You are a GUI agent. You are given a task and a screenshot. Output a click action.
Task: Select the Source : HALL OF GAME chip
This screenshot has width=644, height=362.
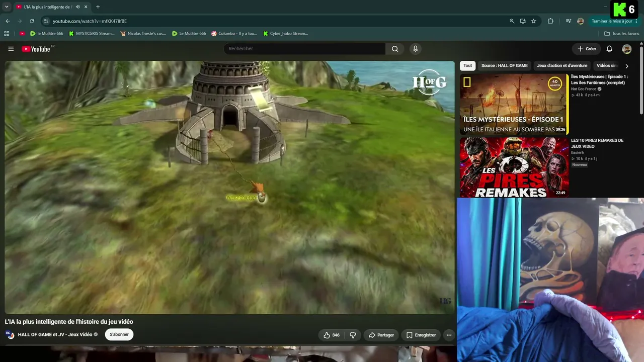[504, 66]
